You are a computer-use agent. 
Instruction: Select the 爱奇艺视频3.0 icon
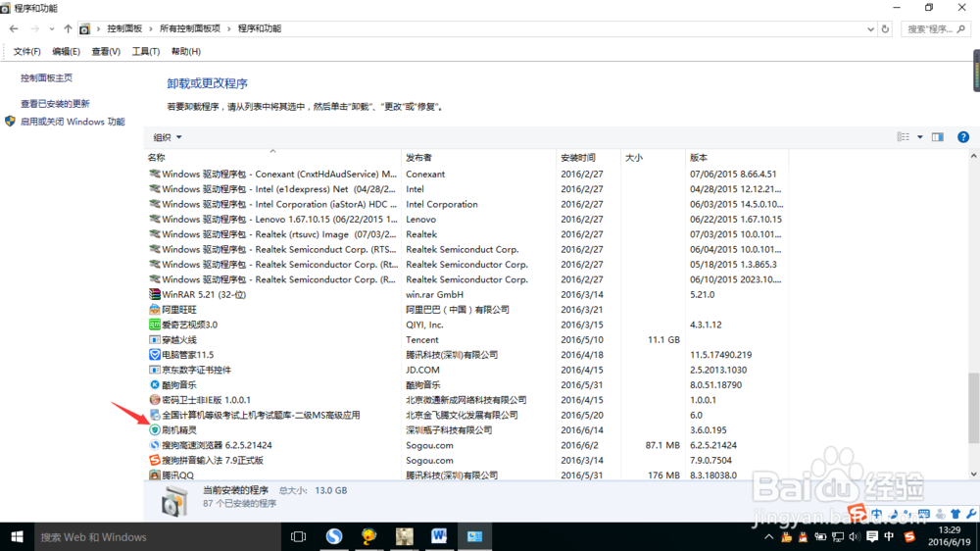pos(155,325)
